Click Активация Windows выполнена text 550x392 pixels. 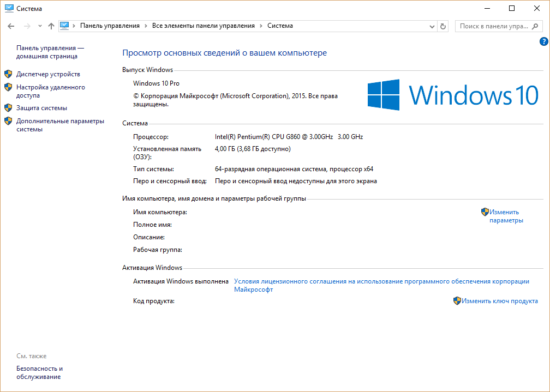(x=181, y=281)
